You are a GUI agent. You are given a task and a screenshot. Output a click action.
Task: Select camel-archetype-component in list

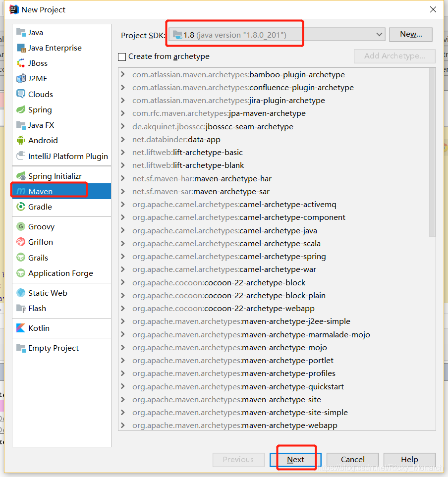[238, 217]
